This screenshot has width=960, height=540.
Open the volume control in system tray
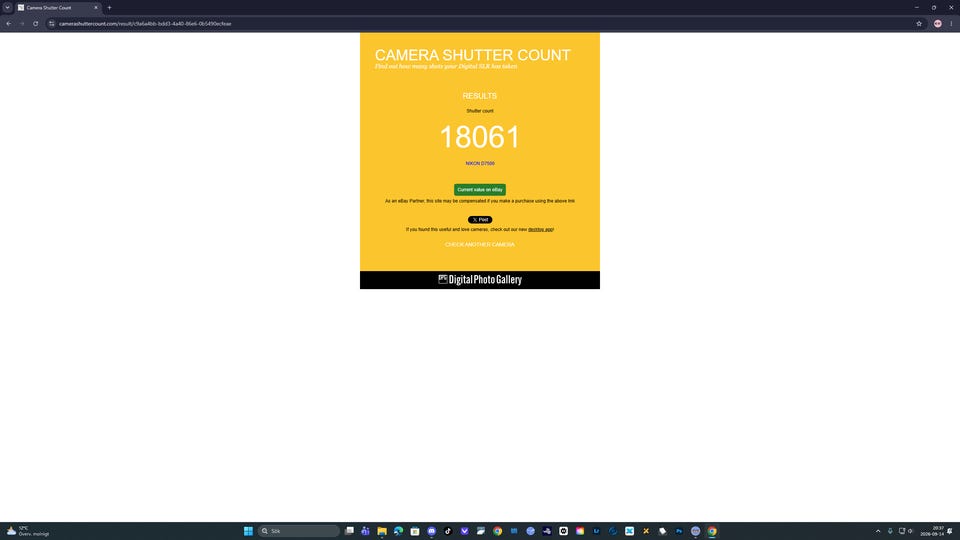(x=910, y=531)
